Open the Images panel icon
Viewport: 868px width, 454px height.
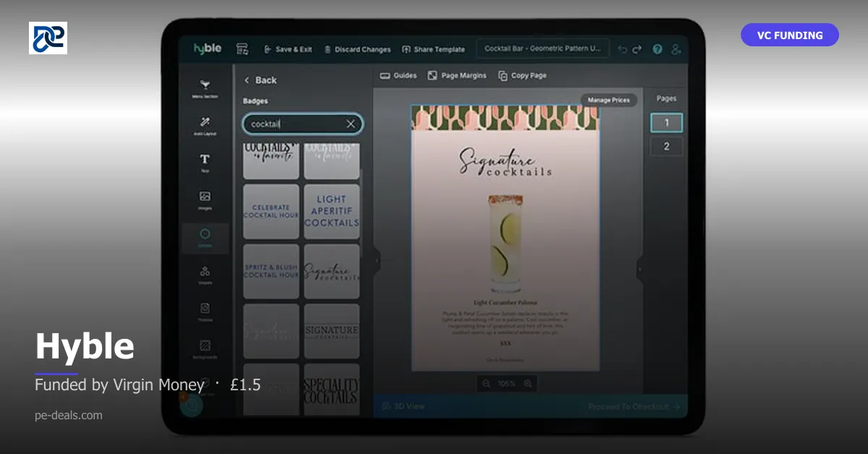[205, 200]
